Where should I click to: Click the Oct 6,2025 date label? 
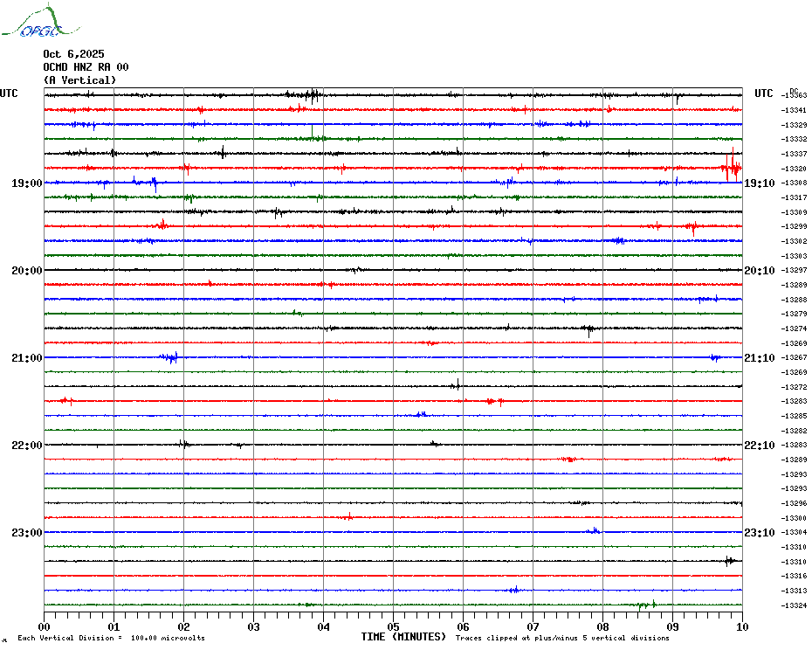[x=73, y=54]
